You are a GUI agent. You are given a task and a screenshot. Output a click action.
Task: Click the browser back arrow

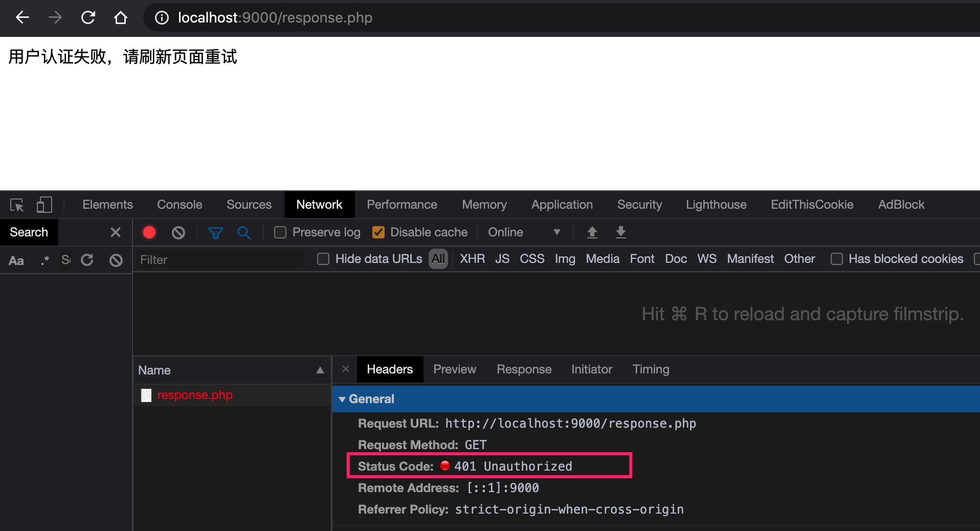tap(23, 18)
